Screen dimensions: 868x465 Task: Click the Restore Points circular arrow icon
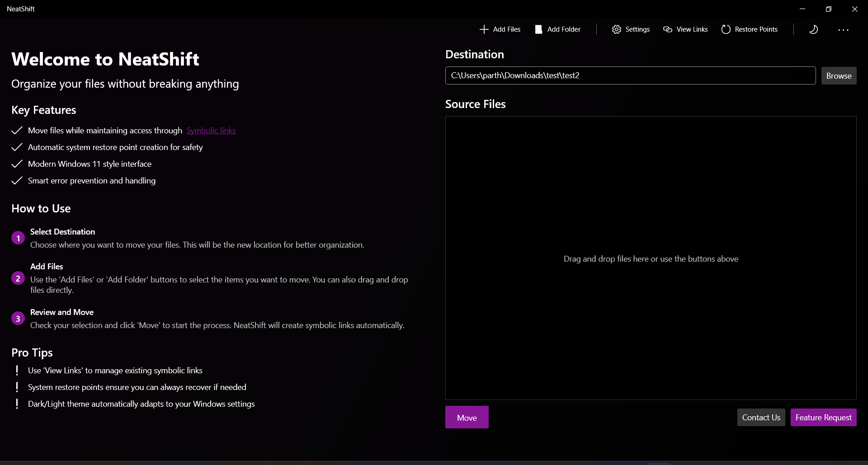(x=726, y=29)
